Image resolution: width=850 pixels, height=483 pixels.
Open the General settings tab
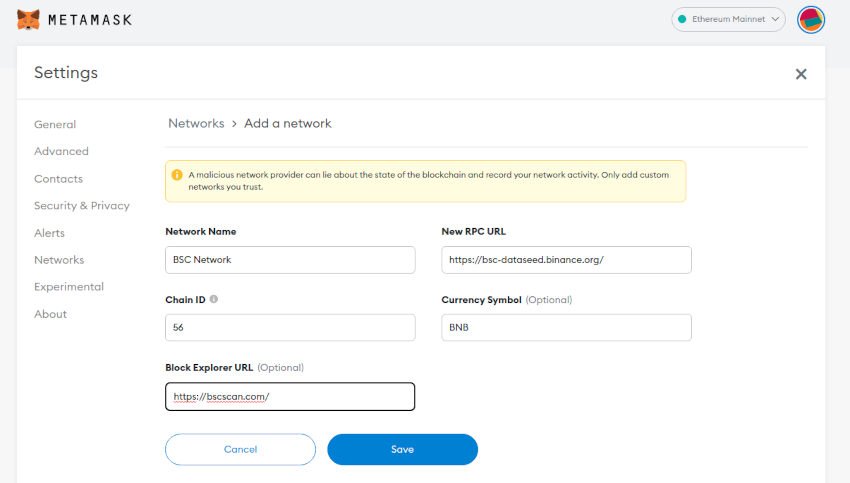coord(55,124)
